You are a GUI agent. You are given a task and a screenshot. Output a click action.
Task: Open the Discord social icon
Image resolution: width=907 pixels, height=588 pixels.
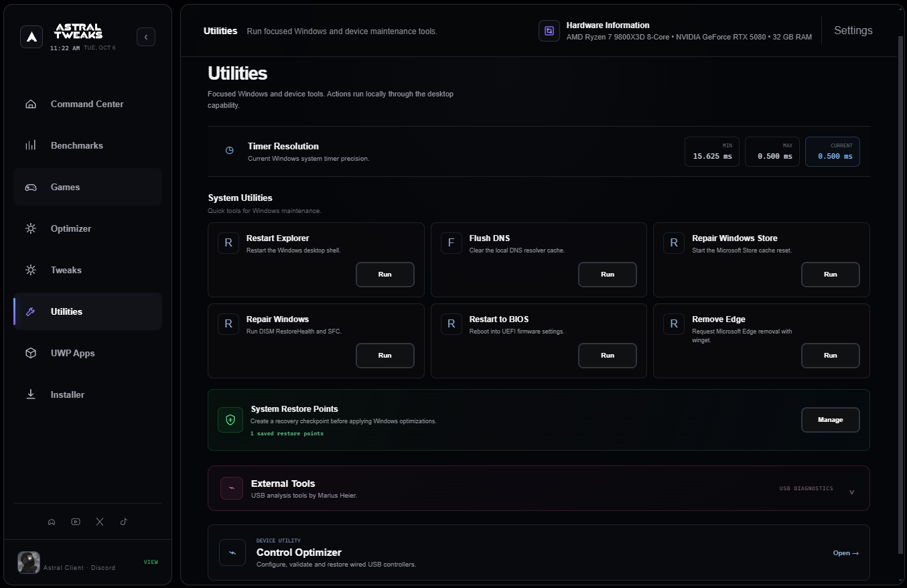click(52, 522)
